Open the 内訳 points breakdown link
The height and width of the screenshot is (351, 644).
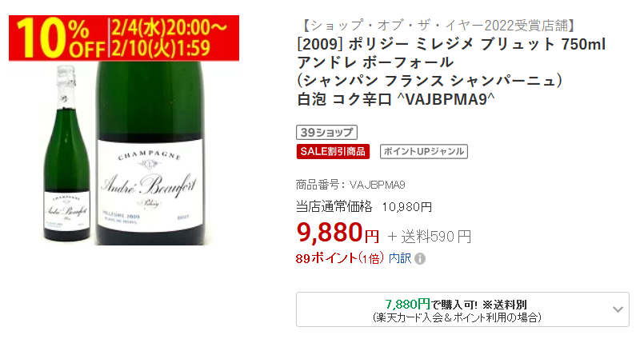(x=400, y=257)
